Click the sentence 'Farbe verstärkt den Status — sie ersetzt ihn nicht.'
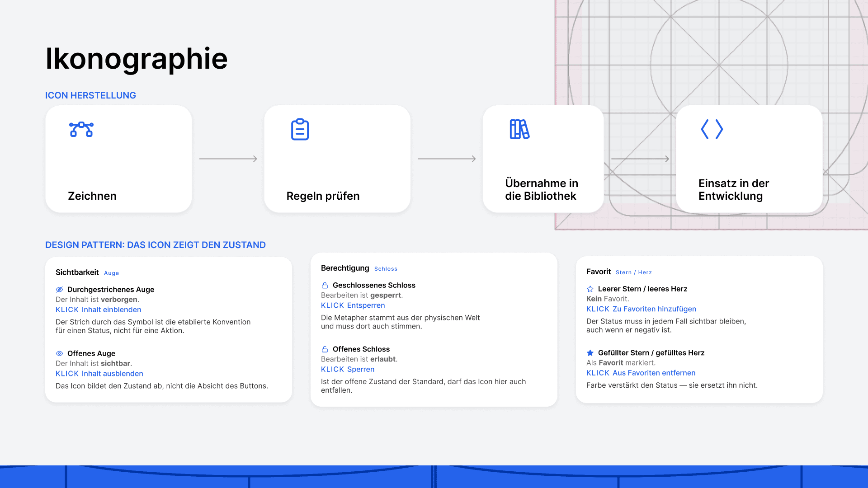This screenshot has width=868, height=488. click(672, 385)
